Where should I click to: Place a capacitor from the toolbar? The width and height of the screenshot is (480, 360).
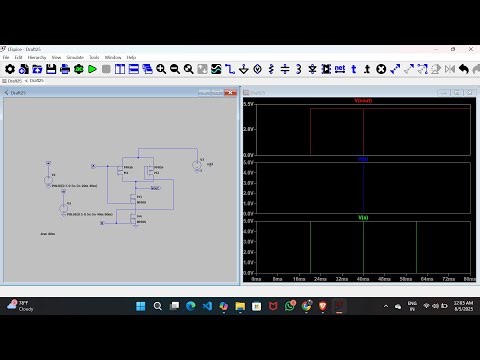pos(285,69)
